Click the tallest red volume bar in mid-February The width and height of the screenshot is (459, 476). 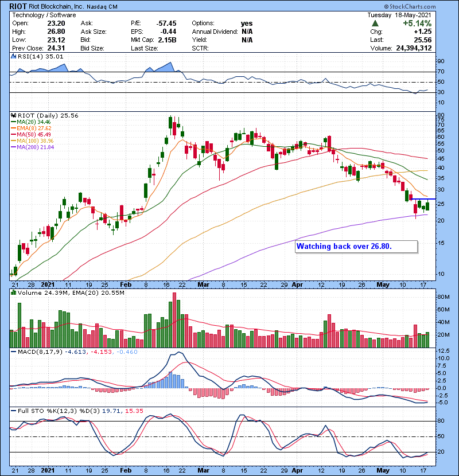pyautogui.click(x=174, y=320)
